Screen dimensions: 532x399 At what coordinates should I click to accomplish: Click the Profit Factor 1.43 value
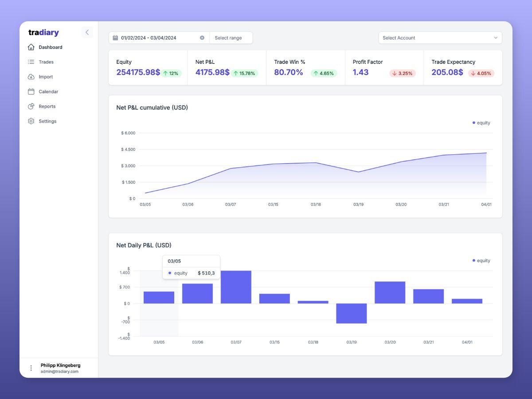click(360, 72)
